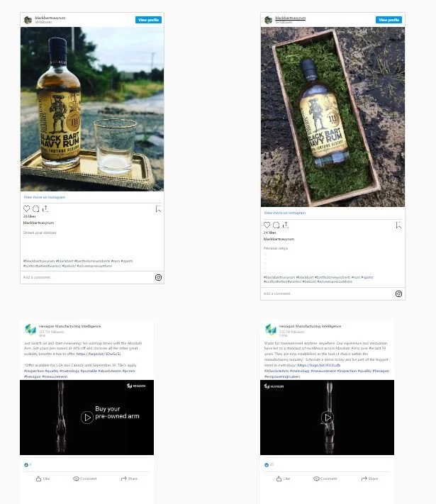Bookmark the left Black Bart rum post
This screenshot has height=504, width=436.
click(158, 209)
